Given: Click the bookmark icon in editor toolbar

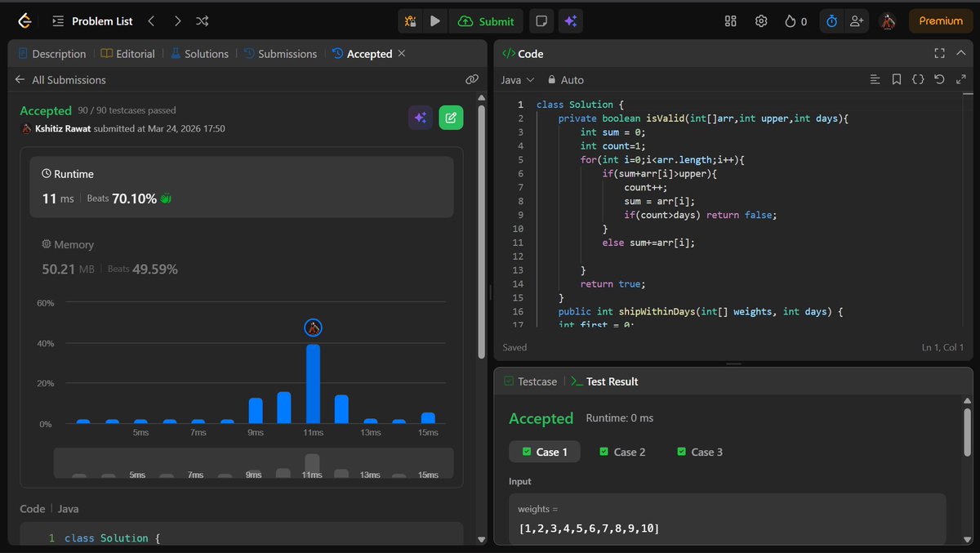Looking at the screenshot, I should (x=897, y=79).
